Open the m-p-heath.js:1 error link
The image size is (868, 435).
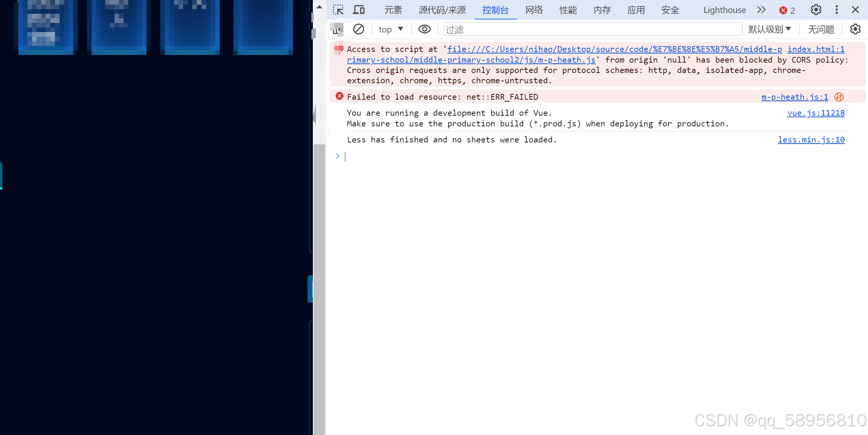[x=794, y=97]
